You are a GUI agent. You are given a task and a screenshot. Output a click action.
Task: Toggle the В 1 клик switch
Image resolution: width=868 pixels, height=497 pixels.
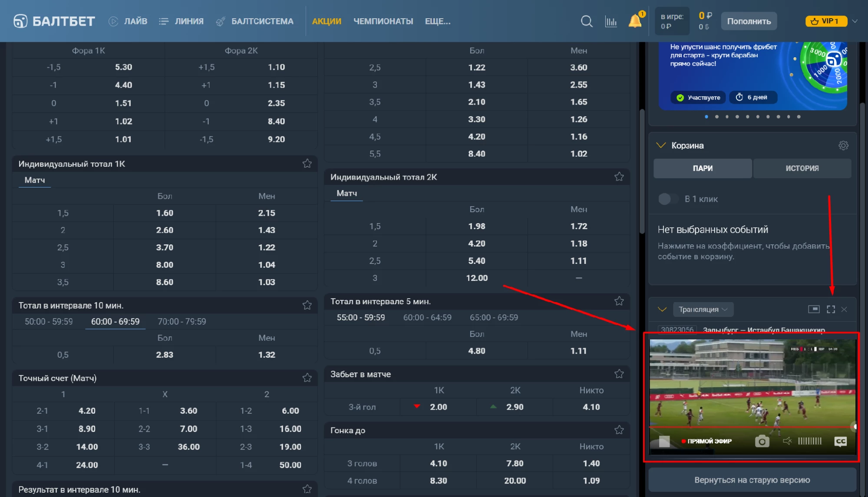pos(667,199)
